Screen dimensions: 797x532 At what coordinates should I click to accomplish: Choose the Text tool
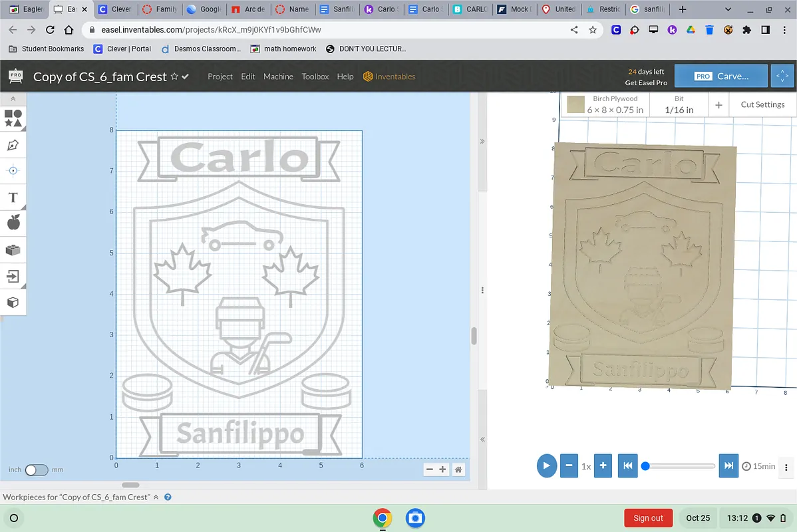click(x=13, y=198)
